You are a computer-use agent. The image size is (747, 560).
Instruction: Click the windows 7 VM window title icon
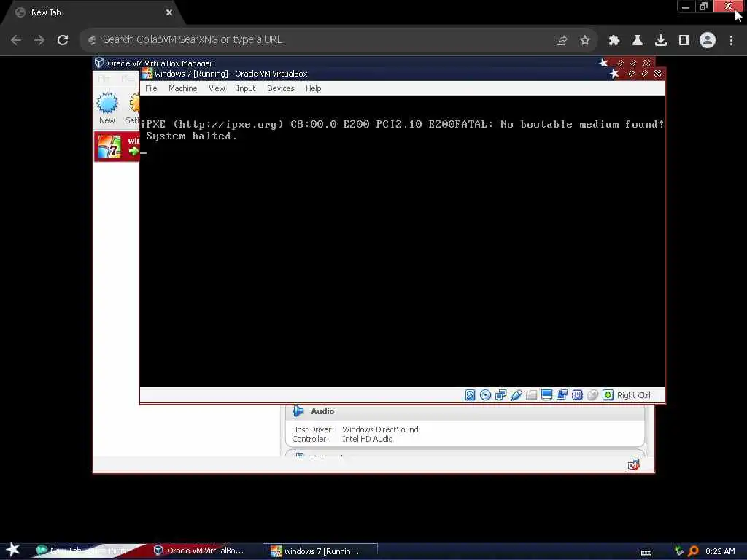click(x=147, y=74)
